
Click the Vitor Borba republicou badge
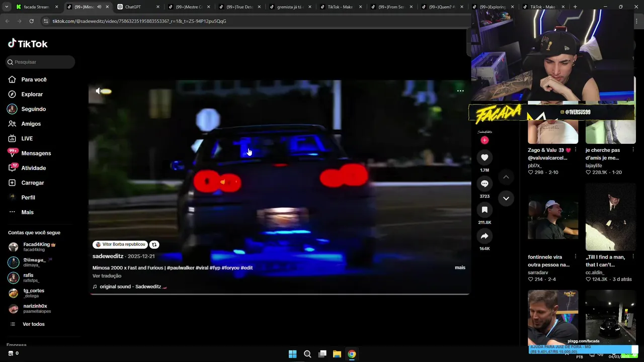click(120, 244)
